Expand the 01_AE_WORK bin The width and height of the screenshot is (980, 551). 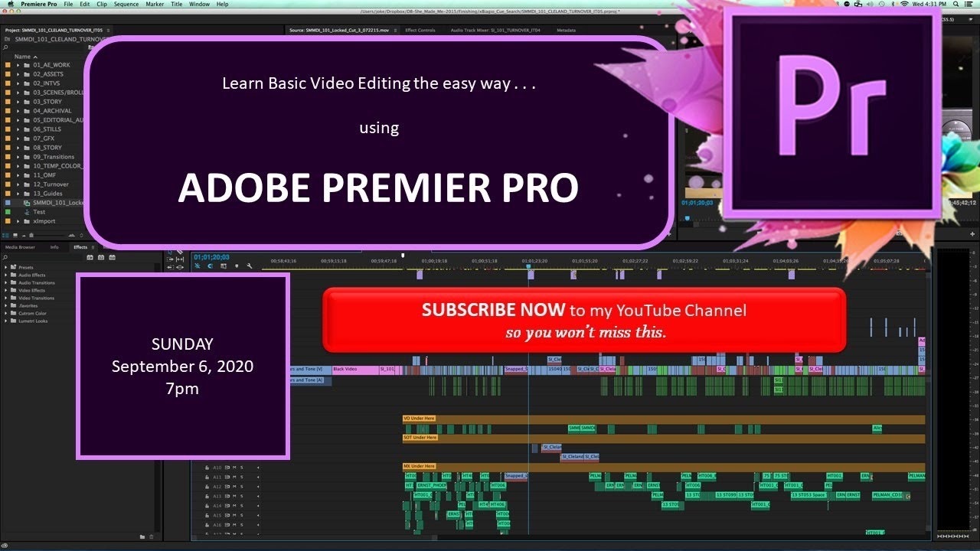(x=18, y=65)
